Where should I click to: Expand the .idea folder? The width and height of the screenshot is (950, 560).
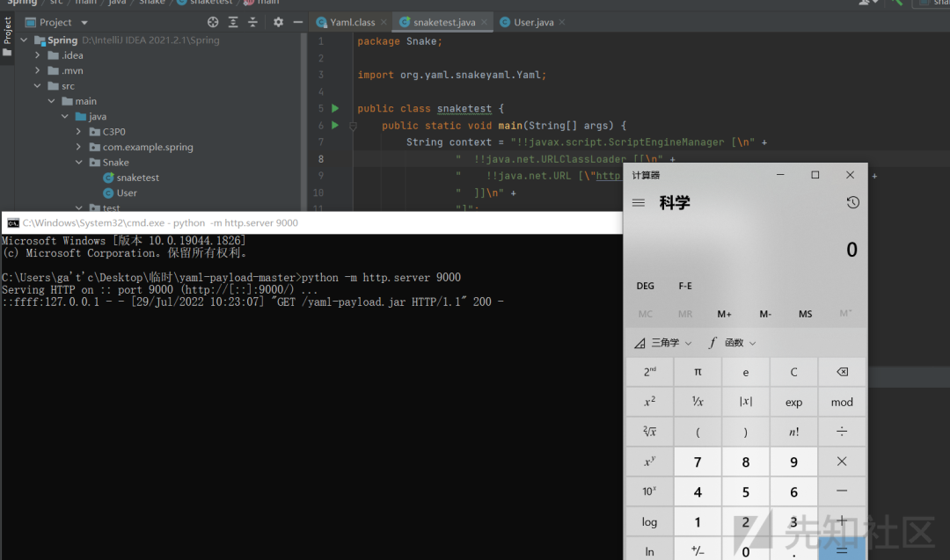point(38,55)
